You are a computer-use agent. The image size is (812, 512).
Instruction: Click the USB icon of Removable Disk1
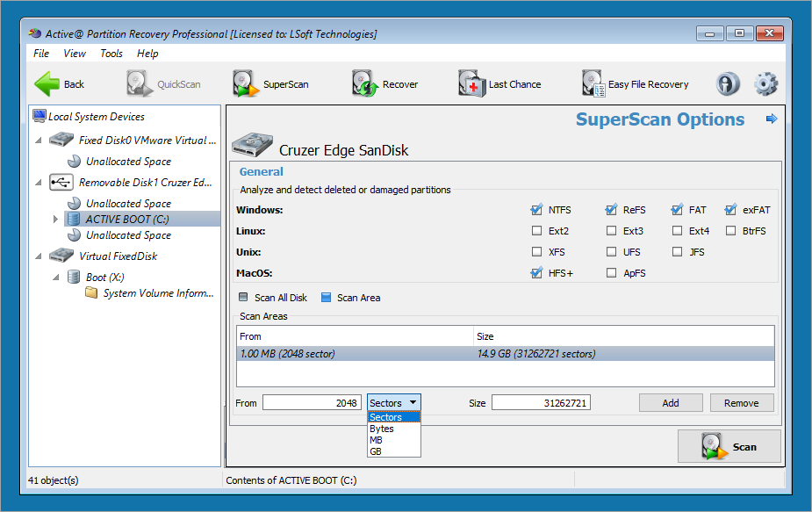tap(61, 182)
